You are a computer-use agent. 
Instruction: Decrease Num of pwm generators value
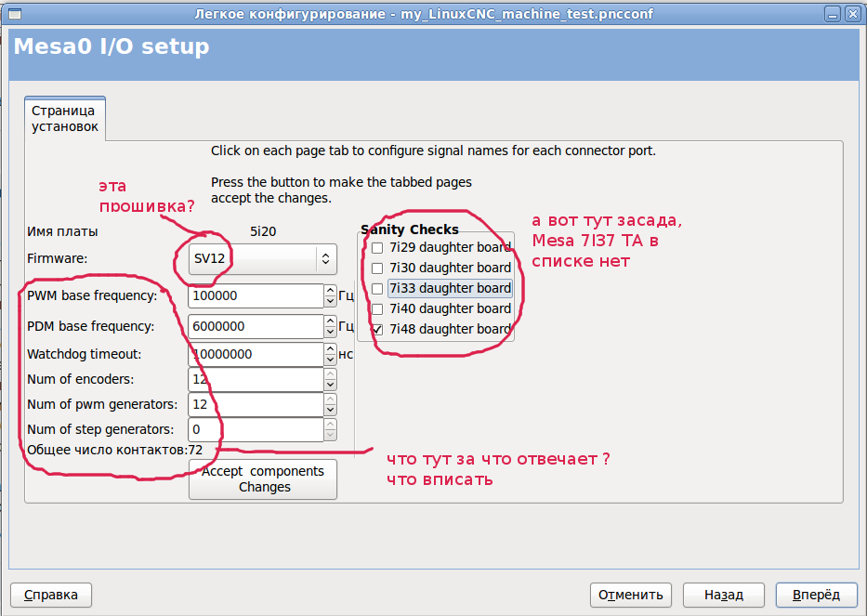click(x=330, y=410)
